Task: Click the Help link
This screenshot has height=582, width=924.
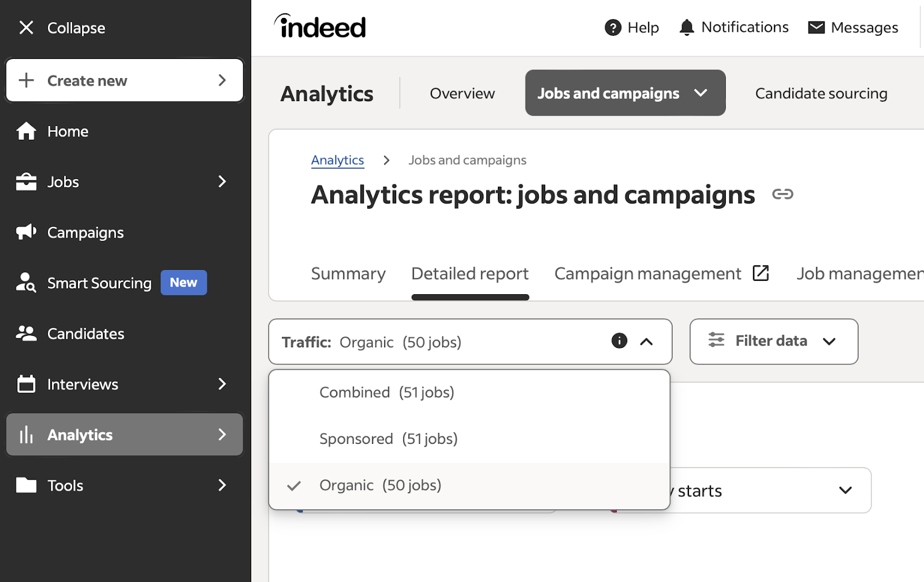Action: click(632, 27)
